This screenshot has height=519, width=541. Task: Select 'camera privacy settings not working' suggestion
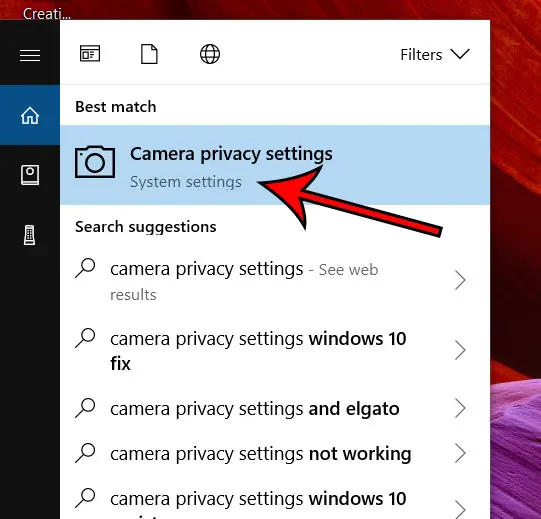point(275,453)
